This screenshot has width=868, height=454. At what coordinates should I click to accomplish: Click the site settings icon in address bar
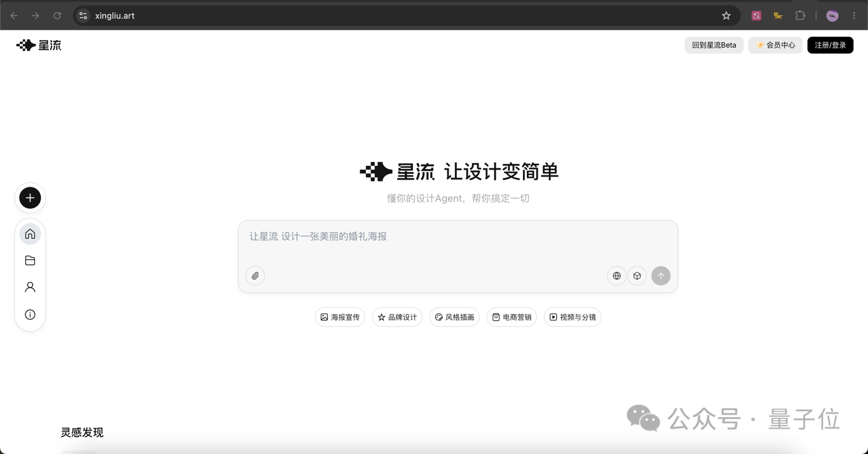[x=83, y=16]
